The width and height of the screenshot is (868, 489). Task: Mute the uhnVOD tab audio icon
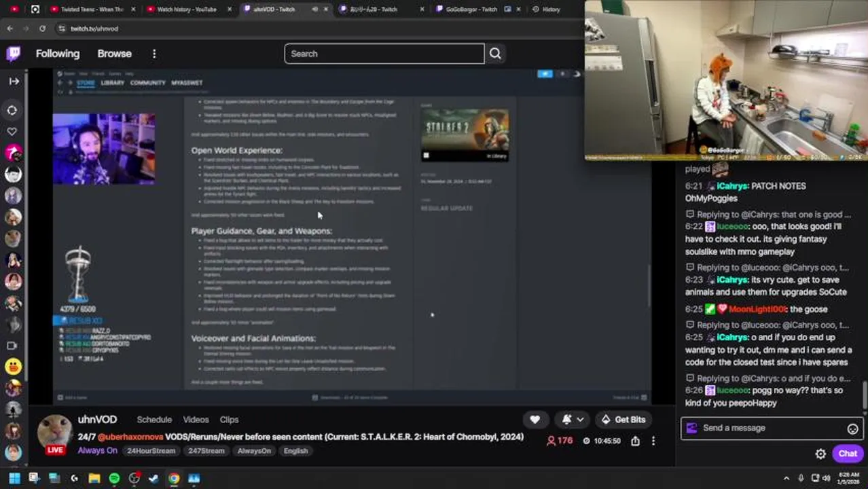point(314,10)
